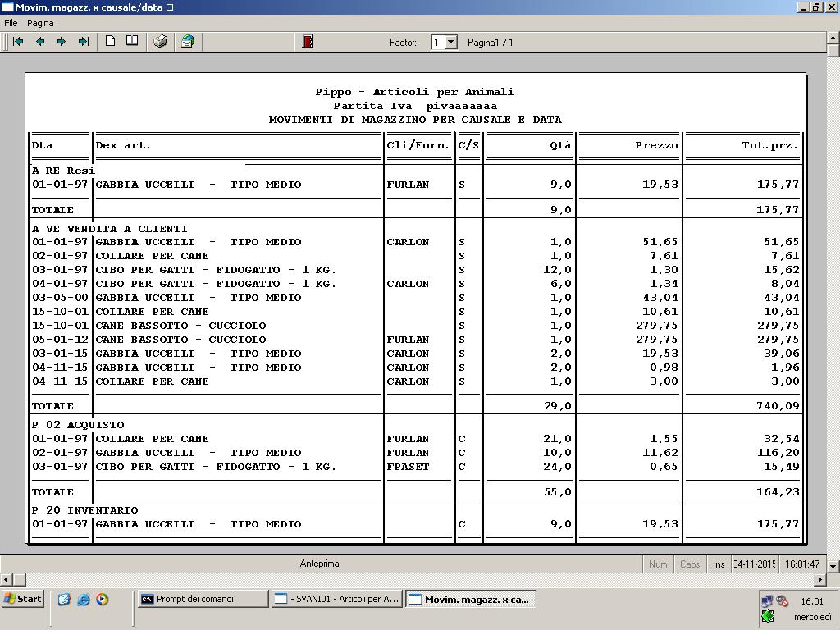Click the 'Pippo - Articoli per Animali' heading
This screenshot has width=840, height=630.
point(414,92)
